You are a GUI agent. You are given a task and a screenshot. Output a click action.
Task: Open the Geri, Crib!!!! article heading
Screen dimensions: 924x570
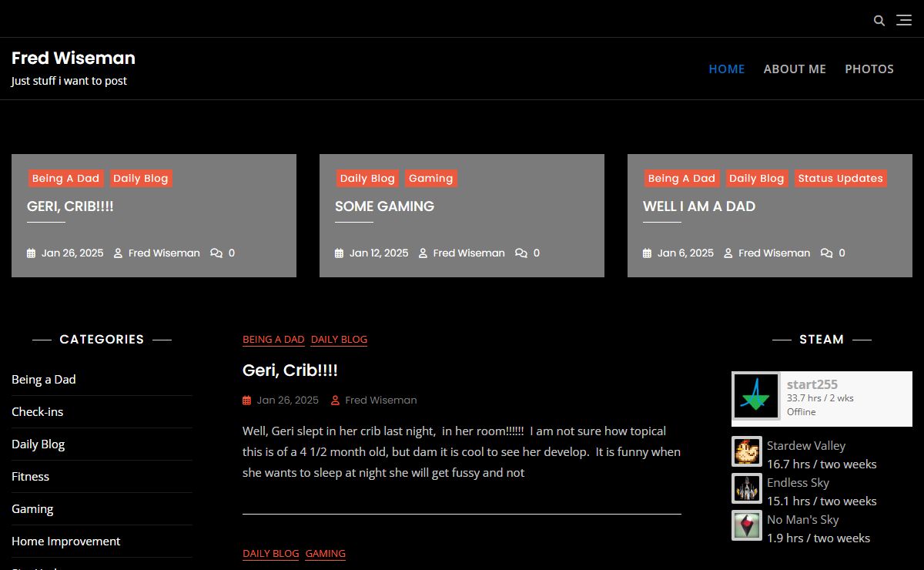coord(290,370)
